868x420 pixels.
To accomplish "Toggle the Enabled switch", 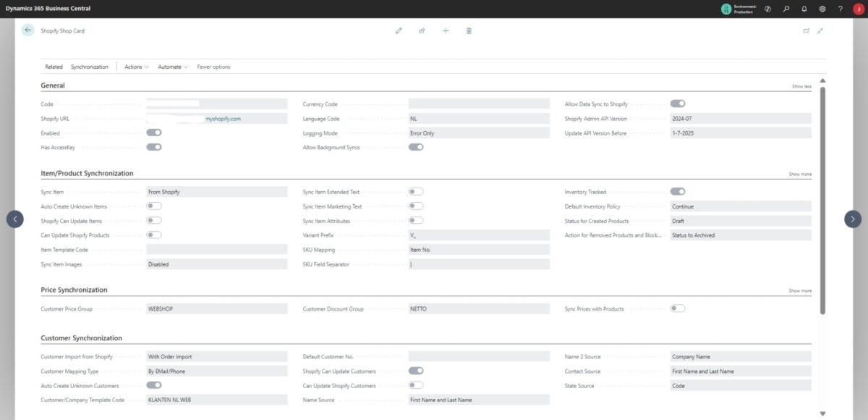I will (x=154, y=133).
